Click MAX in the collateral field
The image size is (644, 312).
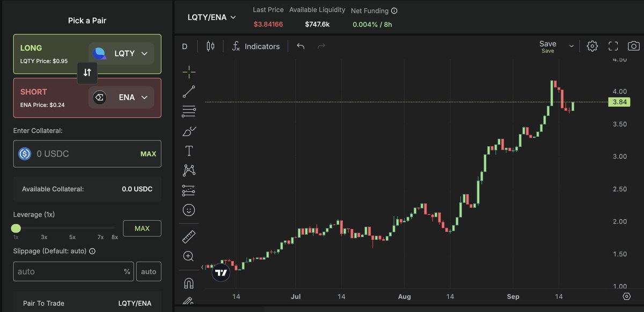(148, 154)
